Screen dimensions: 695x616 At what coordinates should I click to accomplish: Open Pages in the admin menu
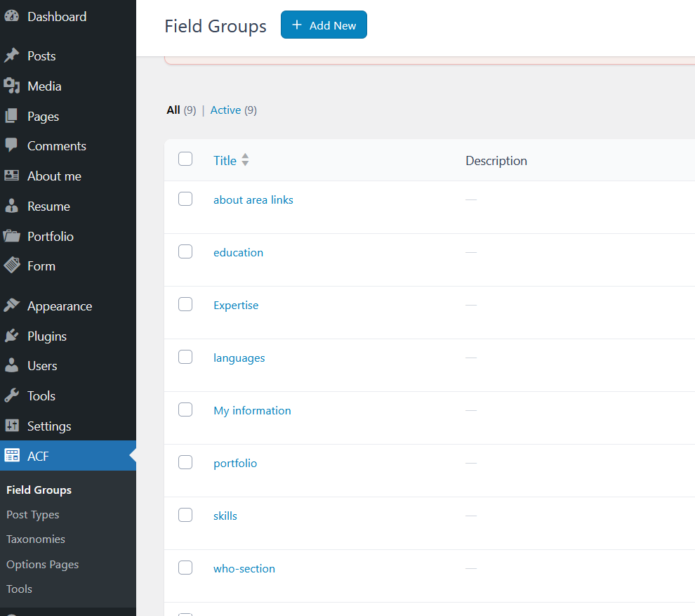[43, 116]
